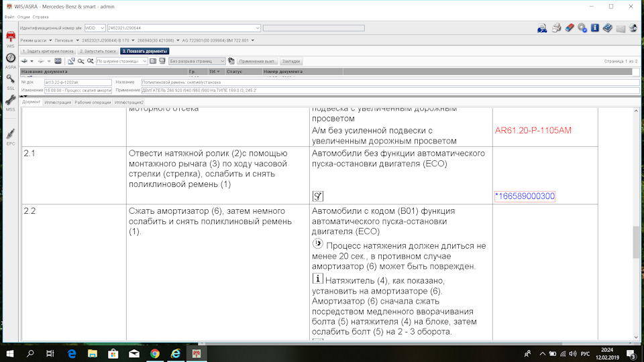Open the По ширине страницы zoom dropdown
The width and height of the screenshot is (644, 362).
(x=121, y=61)
